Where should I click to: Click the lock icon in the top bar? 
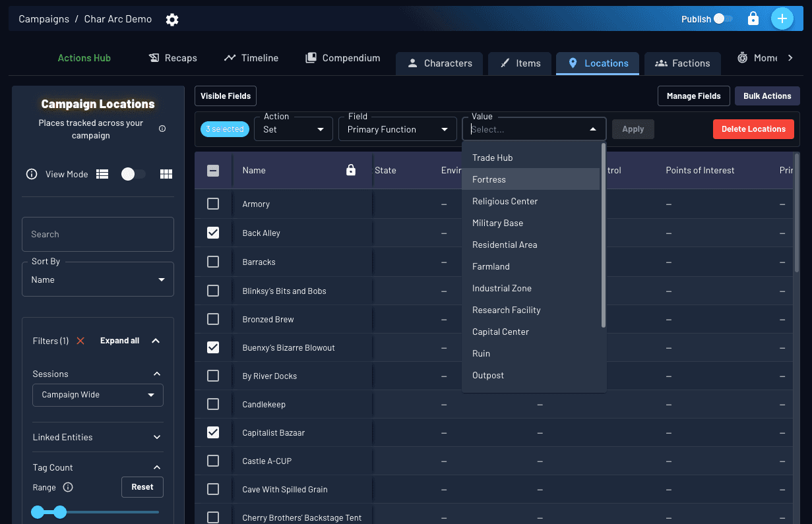(x=753, y=18)
